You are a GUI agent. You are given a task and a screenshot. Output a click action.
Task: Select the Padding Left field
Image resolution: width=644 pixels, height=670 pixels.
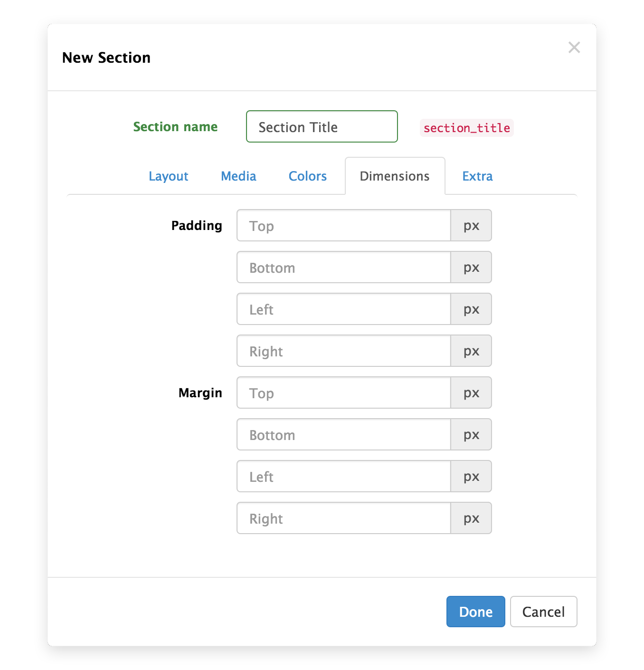point(344,309)
